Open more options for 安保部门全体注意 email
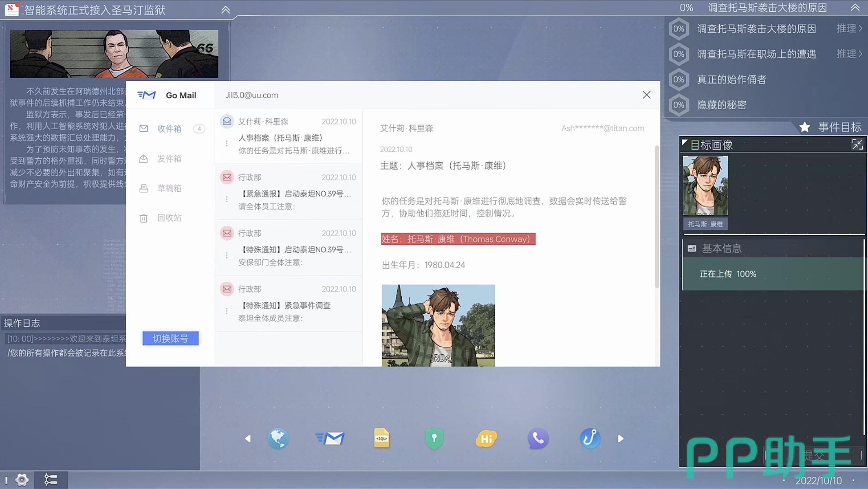The height and width of the screenshot is (489, 868). [227, 255]
